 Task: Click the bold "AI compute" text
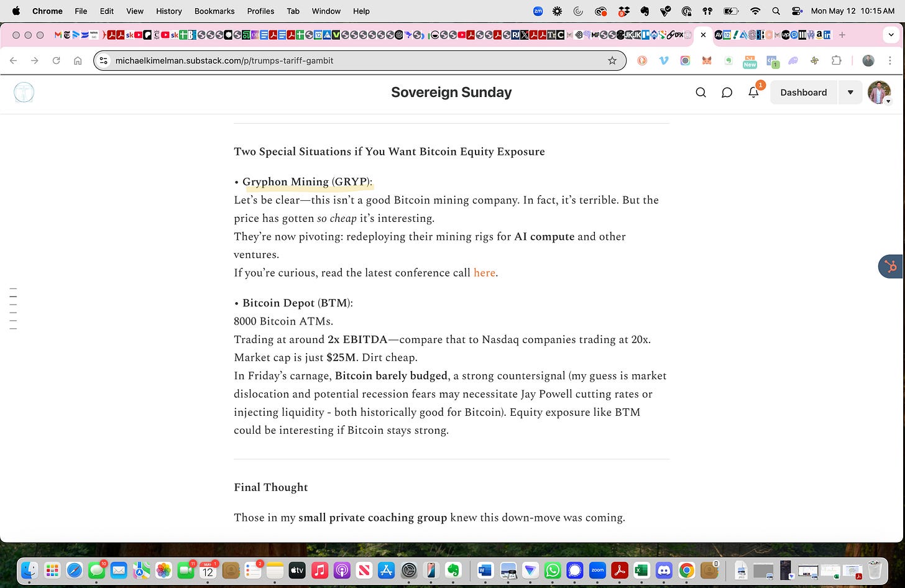(x=544, y=237)
